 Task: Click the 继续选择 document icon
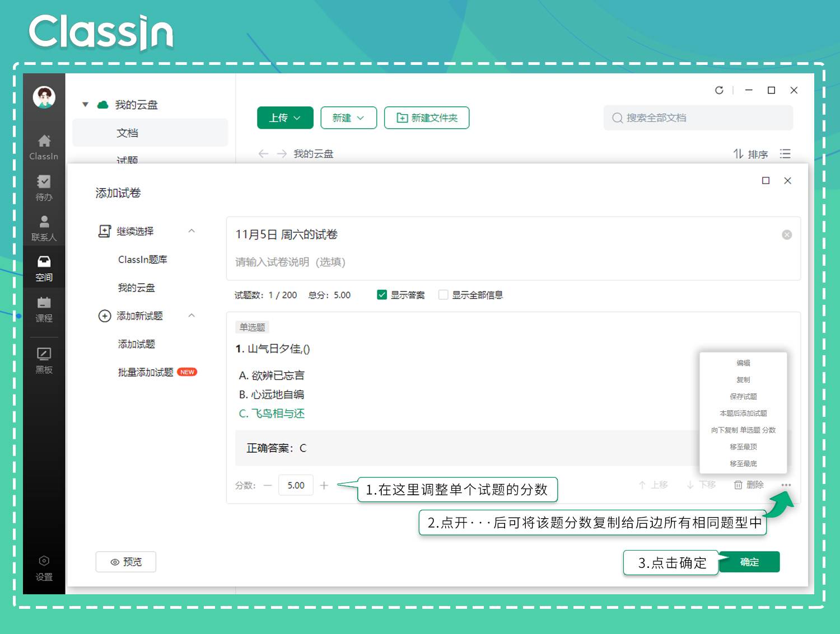[105, 231]
